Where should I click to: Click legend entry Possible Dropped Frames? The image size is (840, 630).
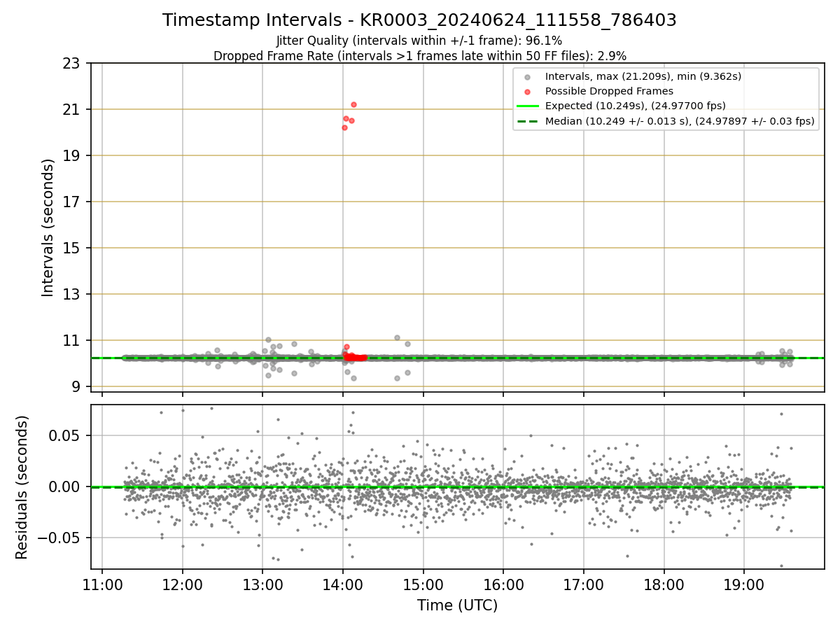click(609, 91)
